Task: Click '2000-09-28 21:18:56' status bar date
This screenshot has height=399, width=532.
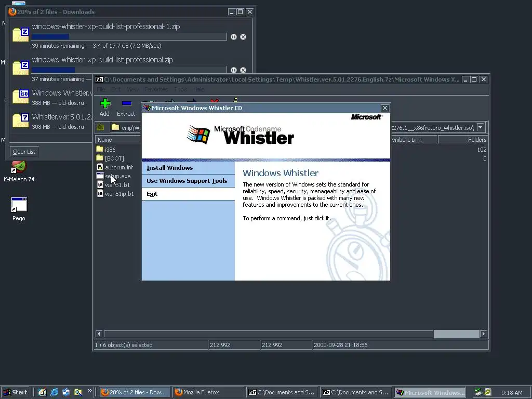Action: [x=341, y=345]
